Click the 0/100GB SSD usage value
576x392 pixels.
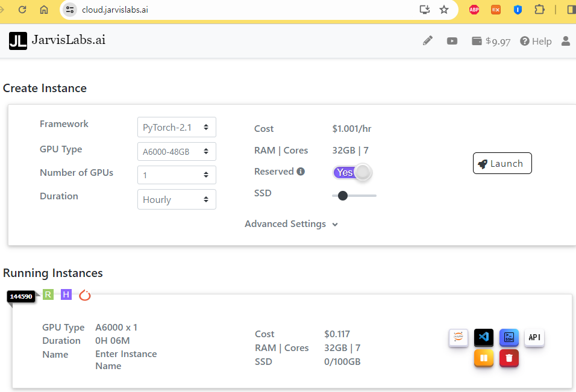tap(342, 361)
